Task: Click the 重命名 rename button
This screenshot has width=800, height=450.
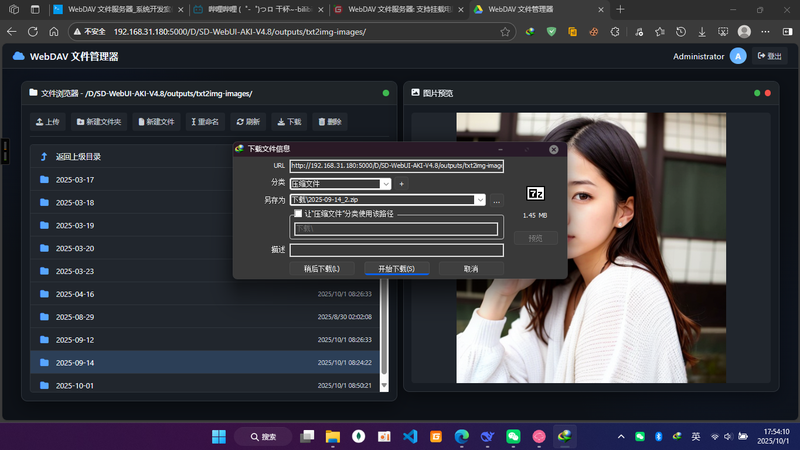Action: [204, 122]
